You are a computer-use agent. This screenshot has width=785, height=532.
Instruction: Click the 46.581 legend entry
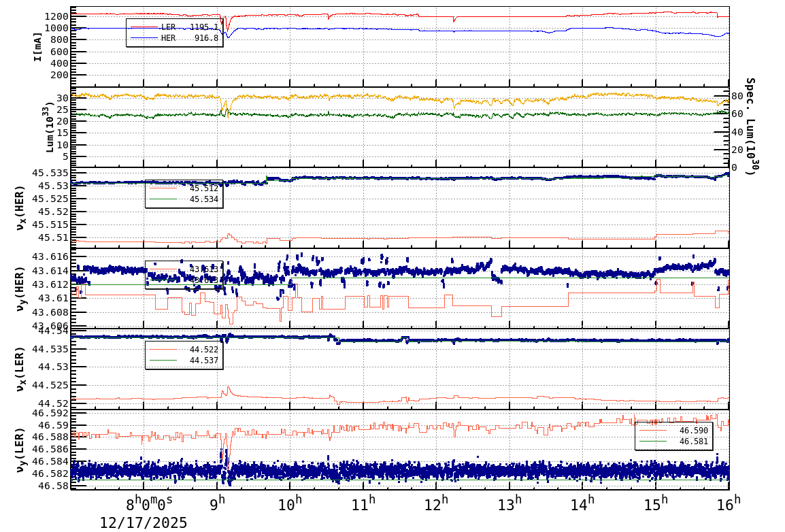pos(673,442)
